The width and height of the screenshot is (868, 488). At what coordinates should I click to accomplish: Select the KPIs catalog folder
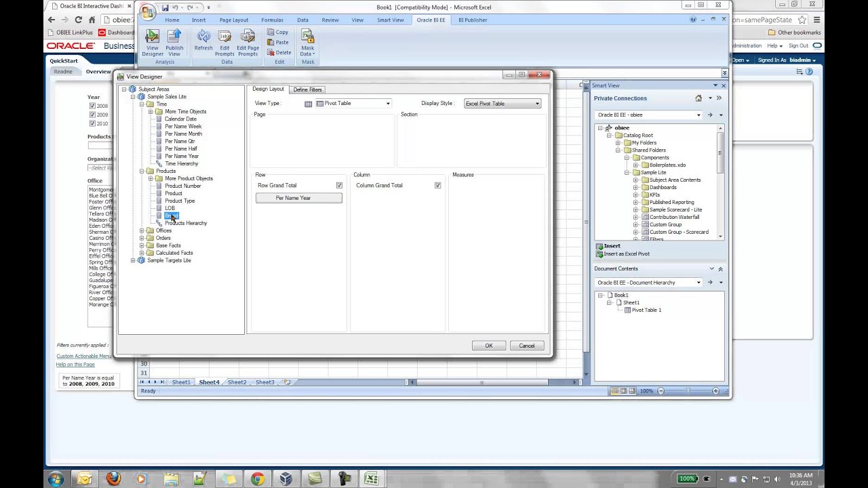coord(654,195)
